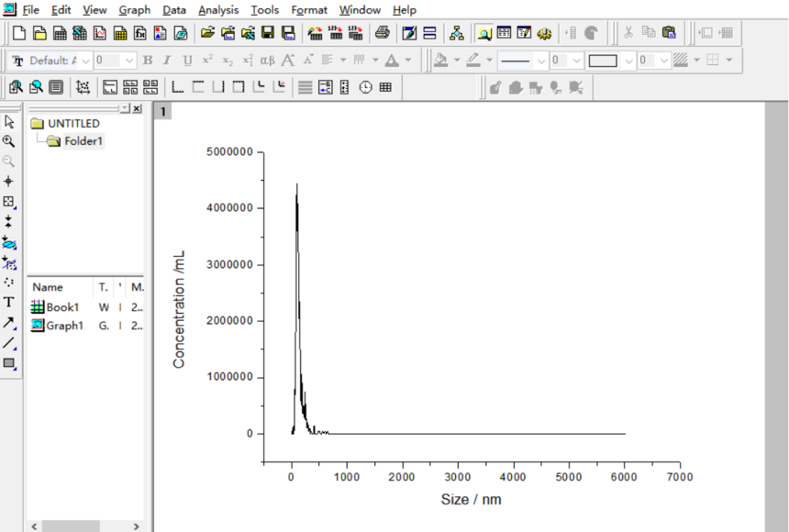Open the Analysis menu
The width and height of the screenshot is (789, 532).
tap(218, 10)
